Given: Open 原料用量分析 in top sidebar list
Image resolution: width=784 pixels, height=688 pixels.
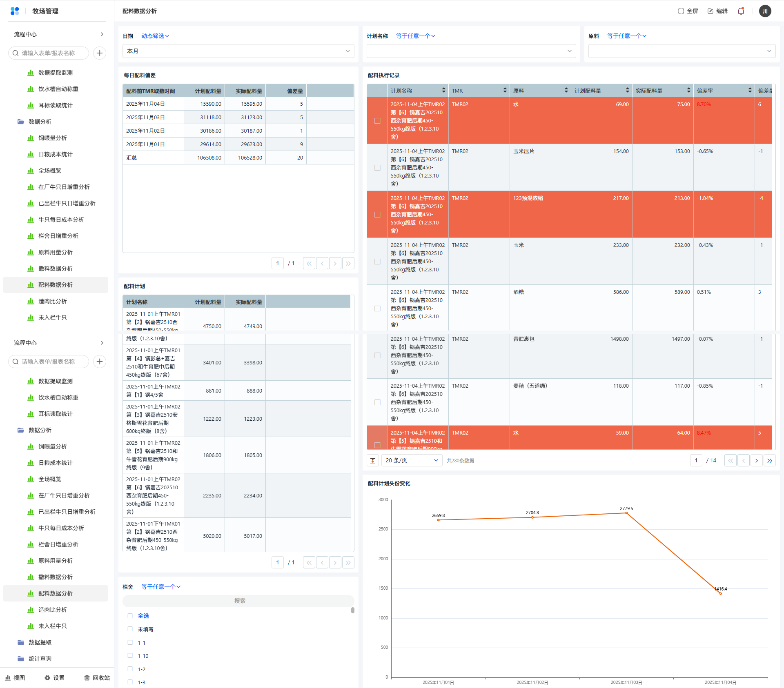Looking at the screenshot, I should [56, 252].
